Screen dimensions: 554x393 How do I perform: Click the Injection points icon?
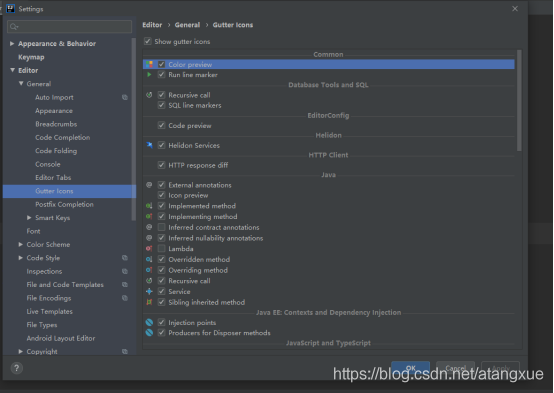coord(149,322)
